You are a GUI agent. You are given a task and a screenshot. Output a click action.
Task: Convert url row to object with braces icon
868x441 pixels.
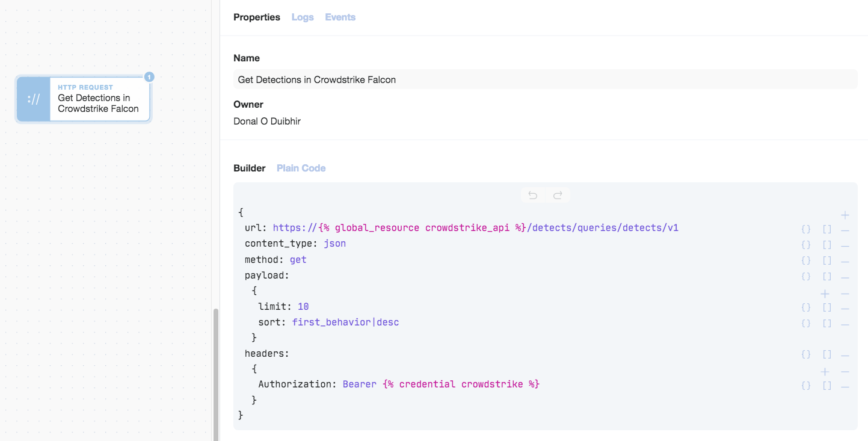tap(806, 229)
